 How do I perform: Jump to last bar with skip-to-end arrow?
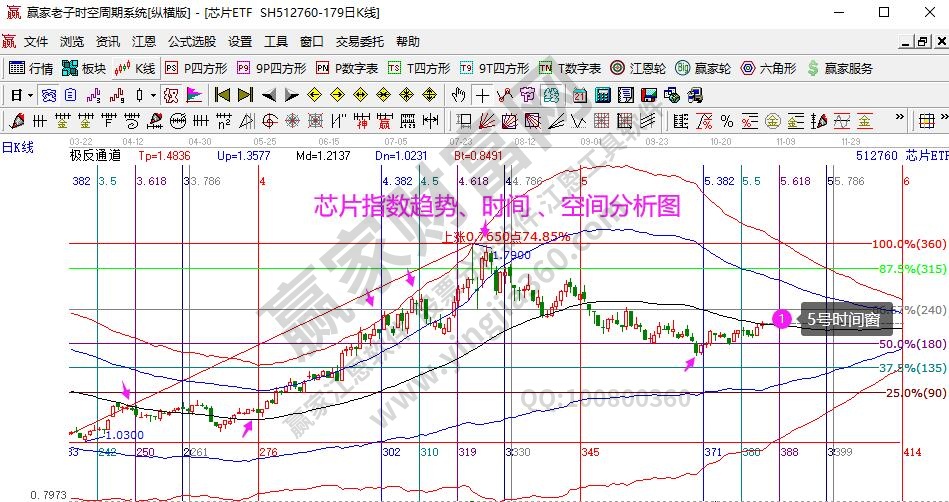click(x=245, y=95)
